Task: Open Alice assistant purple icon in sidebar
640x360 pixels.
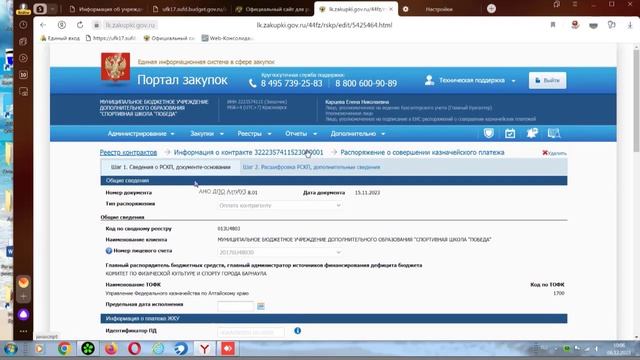Action: click(x=23, y=314)
